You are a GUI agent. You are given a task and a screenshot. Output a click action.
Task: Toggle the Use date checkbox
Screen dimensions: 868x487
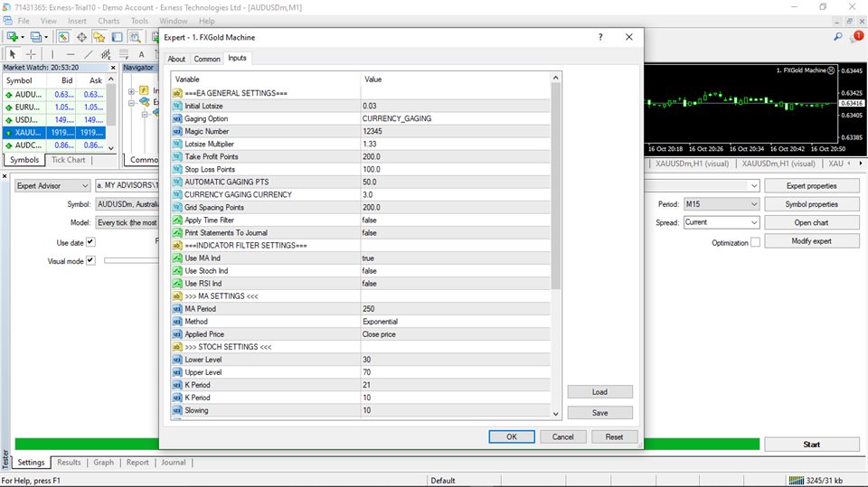tap(90, 242)
